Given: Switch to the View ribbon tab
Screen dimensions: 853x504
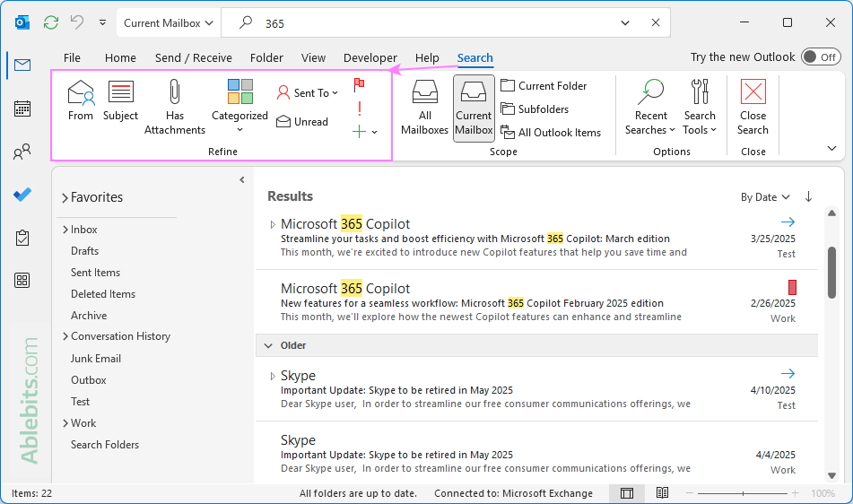Looking at the screenshot, I should tap(313, 58).
